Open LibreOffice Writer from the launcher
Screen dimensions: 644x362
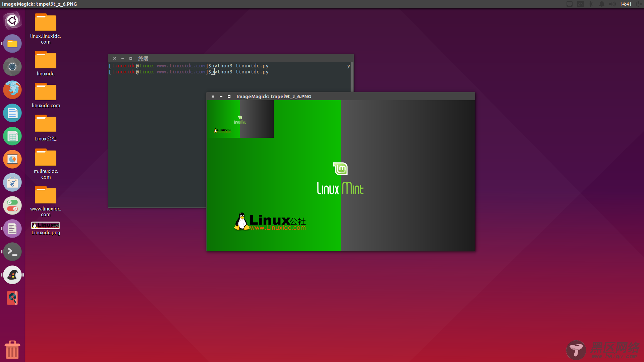(12, 113)
